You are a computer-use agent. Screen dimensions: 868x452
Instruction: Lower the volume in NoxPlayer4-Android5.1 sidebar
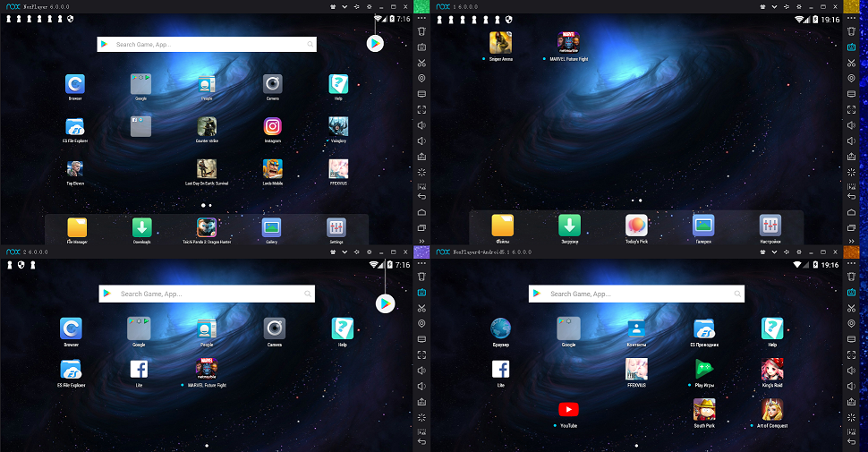(851, 386)
